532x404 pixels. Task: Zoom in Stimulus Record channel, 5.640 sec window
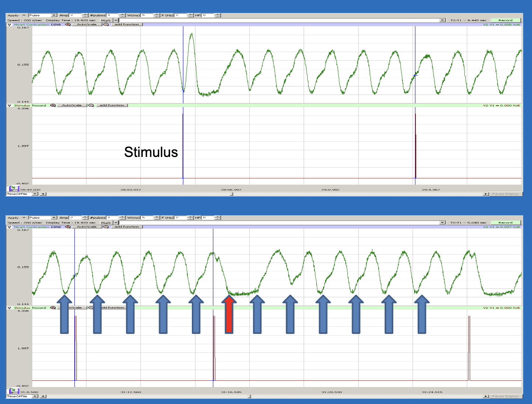tap(53, 308)
